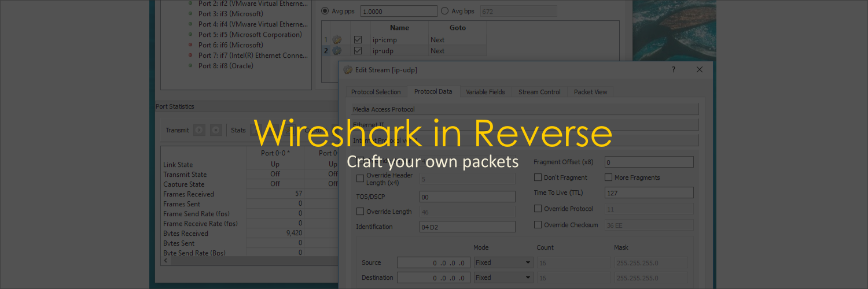Tick the More Fragments checkbox
Viewport: 868px width, 289px height.
[x=609, y=177]
